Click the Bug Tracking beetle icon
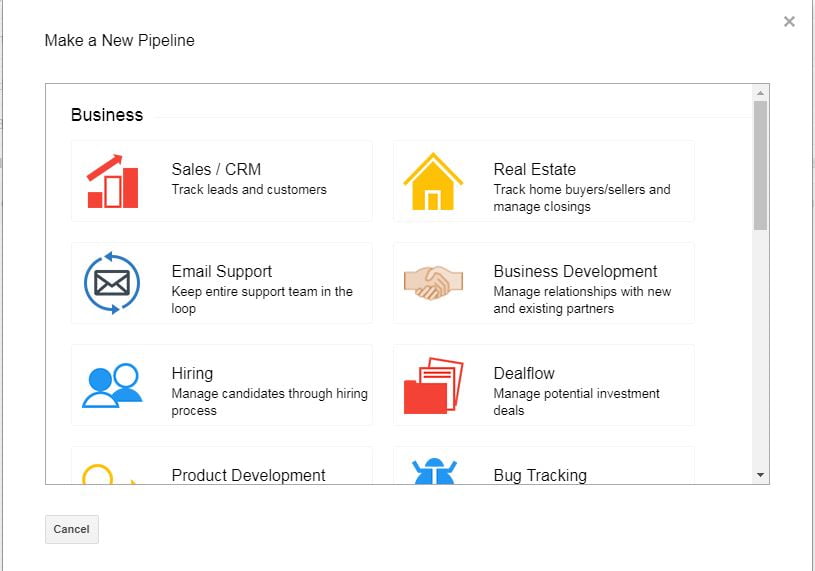The image size is (815, 571). point(434,471)
